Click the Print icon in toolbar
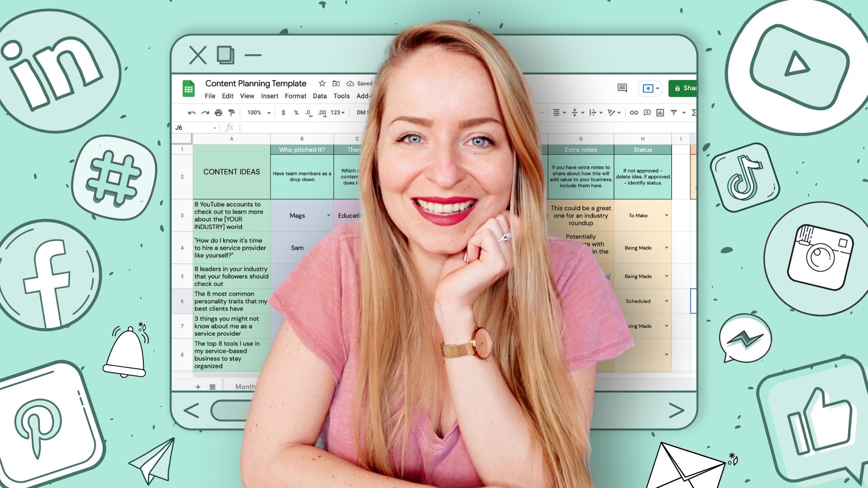This screenshot has width=868, height=488. 219,112
